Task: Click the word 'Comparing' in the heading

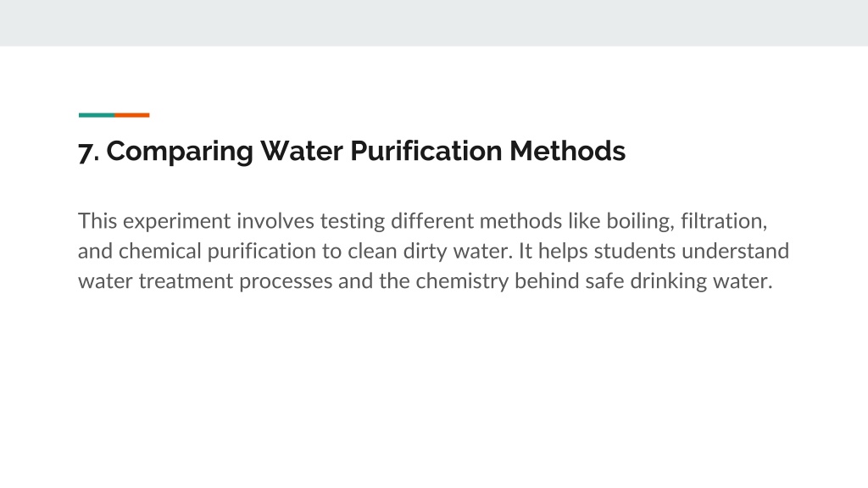Action: (180, 152)
